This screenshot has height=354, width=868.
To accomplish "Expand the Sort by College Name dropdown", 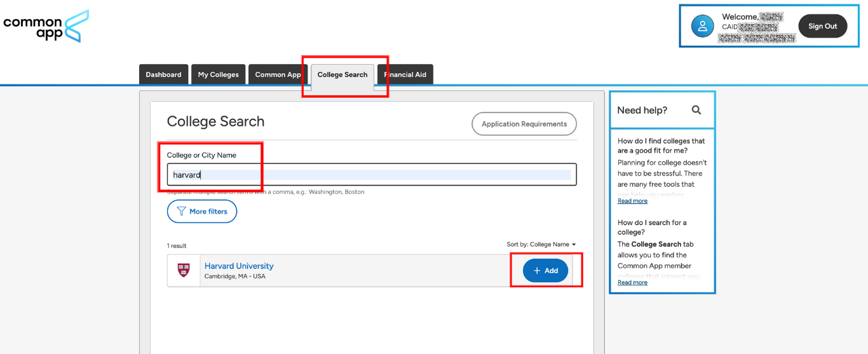I will pyautogui.click(x=541, y=245).
